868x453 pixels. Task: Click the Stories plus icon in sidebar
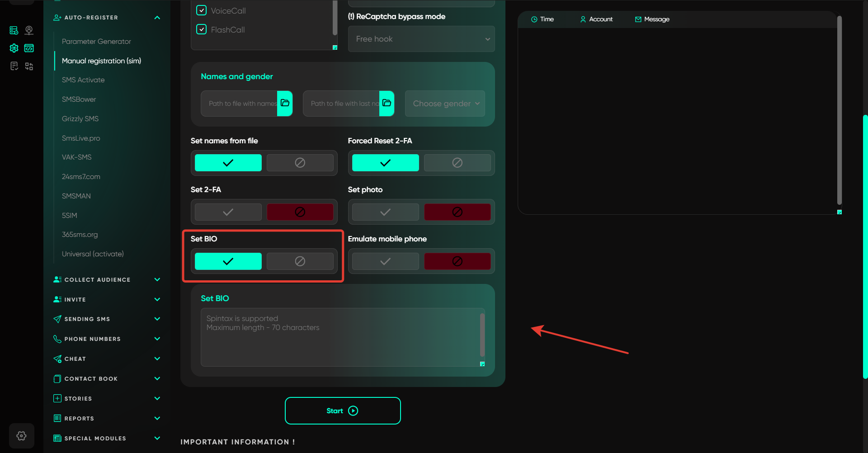[x=57, y=398]
